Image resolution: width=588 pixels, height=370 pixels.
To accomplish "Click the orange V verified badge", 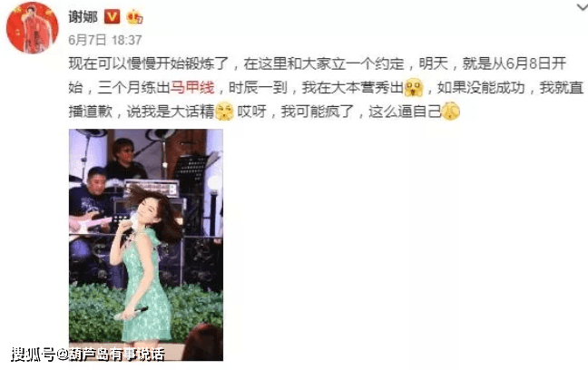I will (x=112, y=17).
